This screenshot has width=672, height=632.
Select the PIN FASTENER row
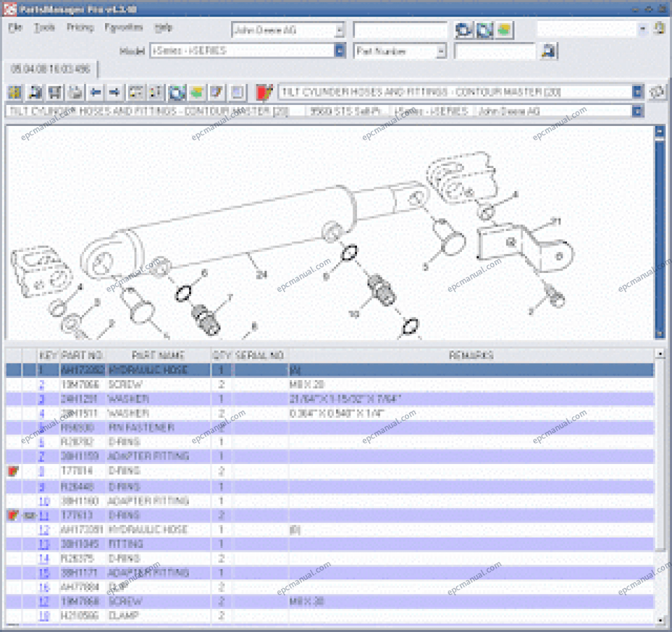(330, 428)
